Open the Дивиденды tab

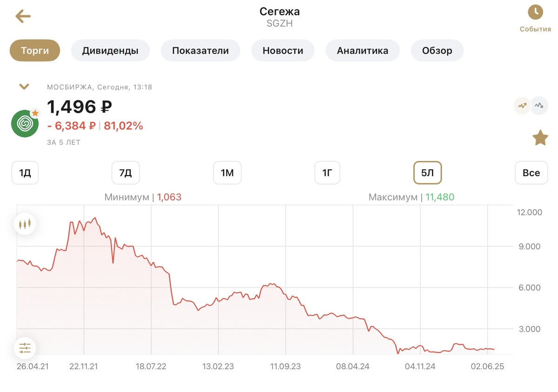click(110, 51)
